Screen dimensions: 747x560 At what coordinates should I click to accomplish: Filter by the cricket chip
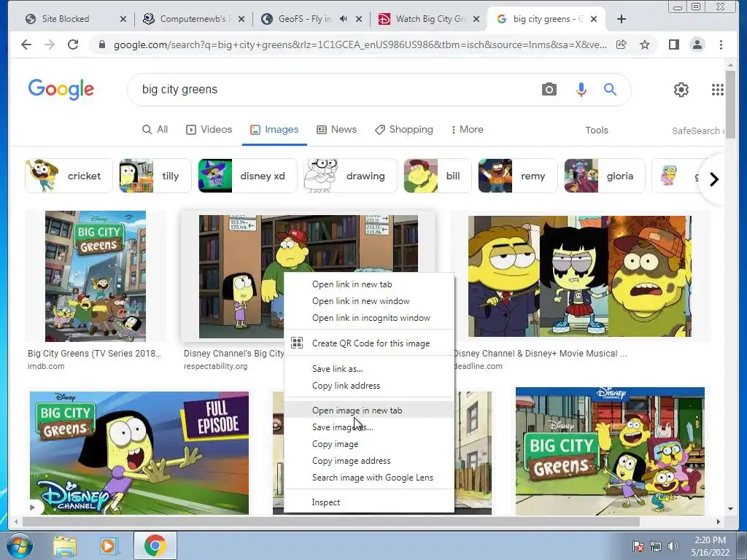(x=69, y=176)
